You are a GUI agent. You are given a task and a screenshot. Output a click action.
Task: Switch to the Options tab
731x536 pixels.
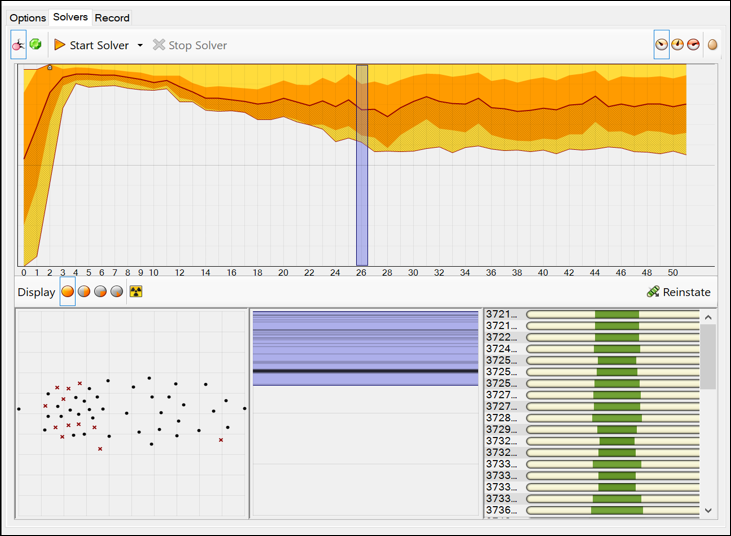click(x=28, y=18)
